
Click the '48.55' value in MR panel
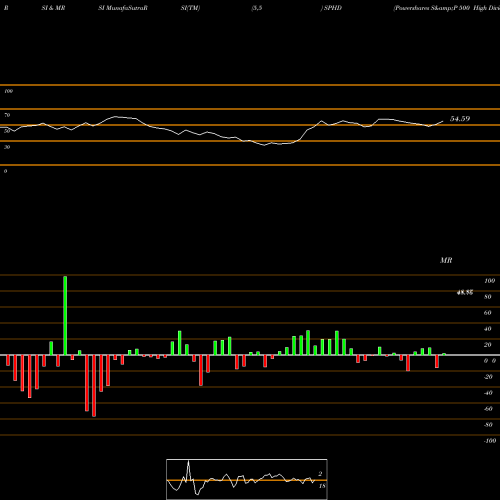465,293
